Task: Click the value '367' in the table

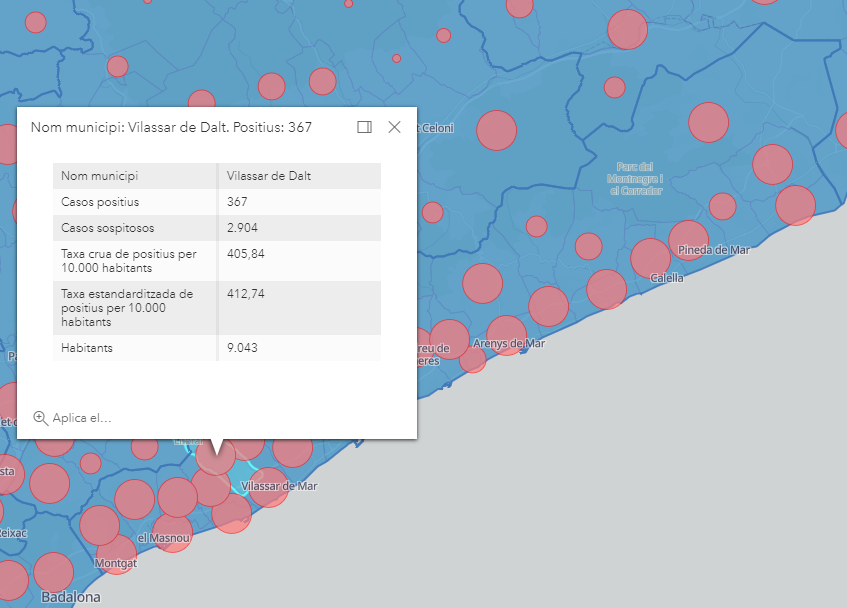Action: pyautogui.click(x=237, y=202)
